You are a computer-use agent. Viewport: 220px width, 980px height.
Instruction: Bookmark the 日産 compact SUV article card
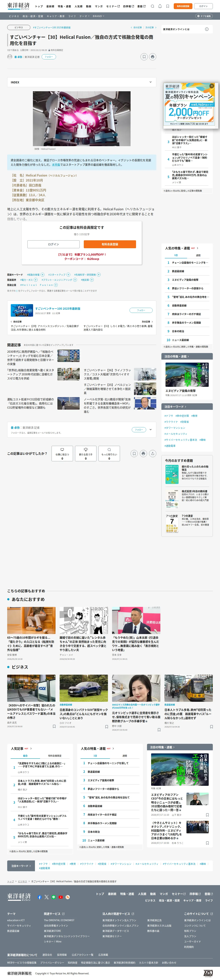click(x=106, y=726)
